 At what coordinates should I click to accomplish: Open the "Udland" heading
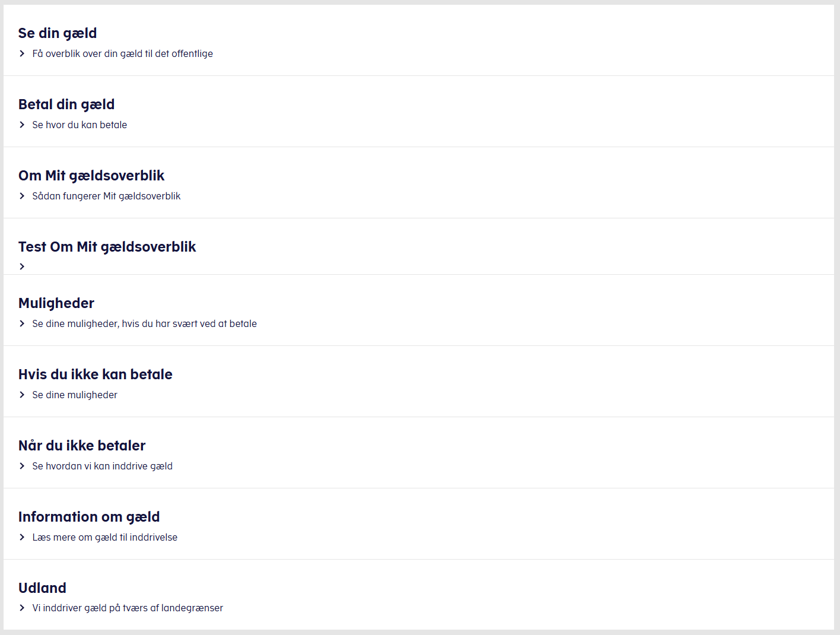(42, 588)
